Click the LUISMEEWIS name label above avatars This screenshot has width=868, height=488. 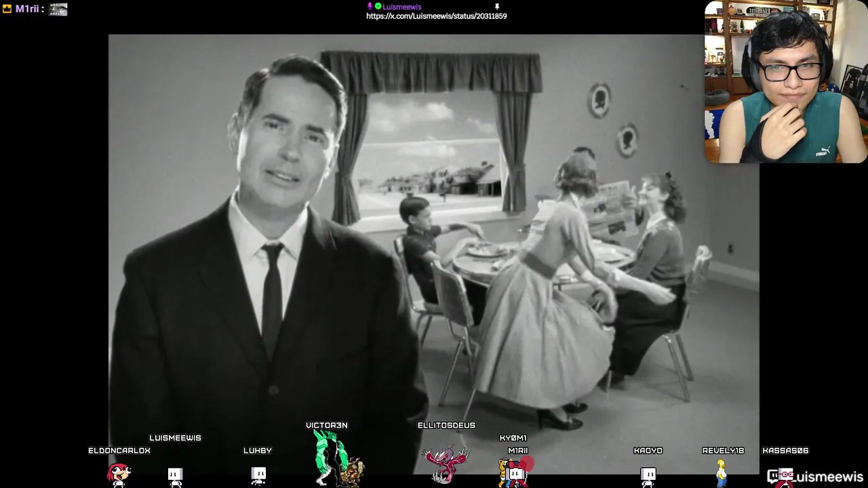pyautogui.click(x=175, y=438)
